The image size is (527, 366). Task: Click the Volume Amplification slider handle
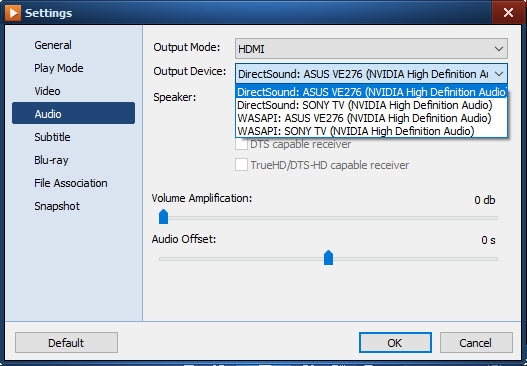coord(163,216)
